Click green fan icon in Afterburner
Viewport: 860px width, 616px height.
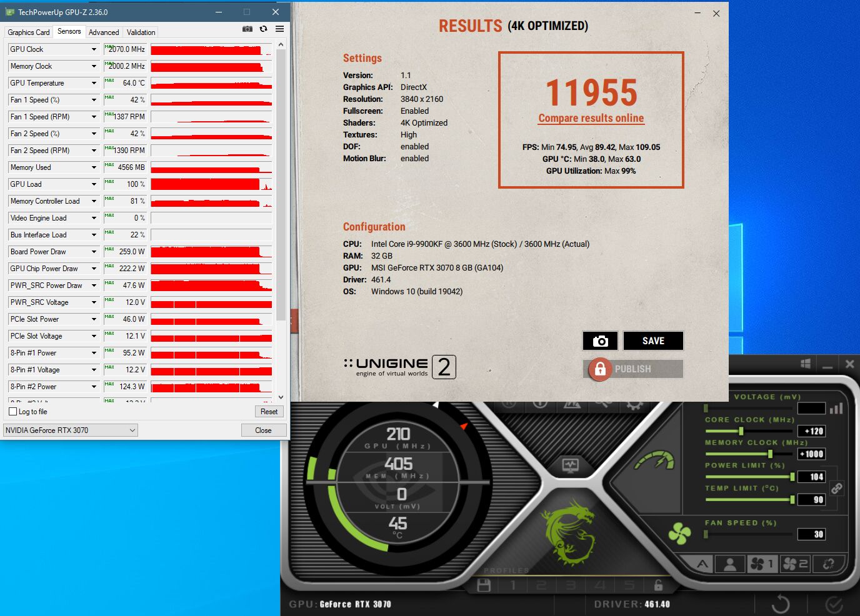tap(679, 534)
